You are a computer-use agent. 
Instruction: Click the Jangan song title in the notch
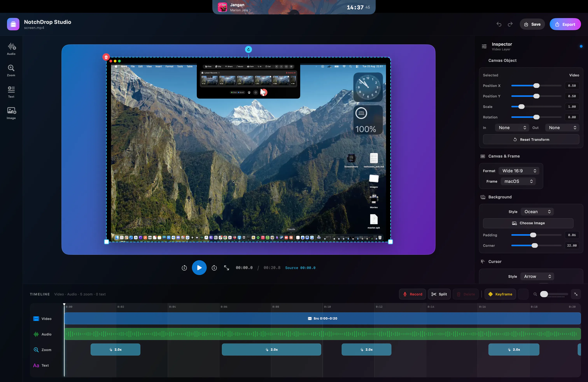[237, 5]
